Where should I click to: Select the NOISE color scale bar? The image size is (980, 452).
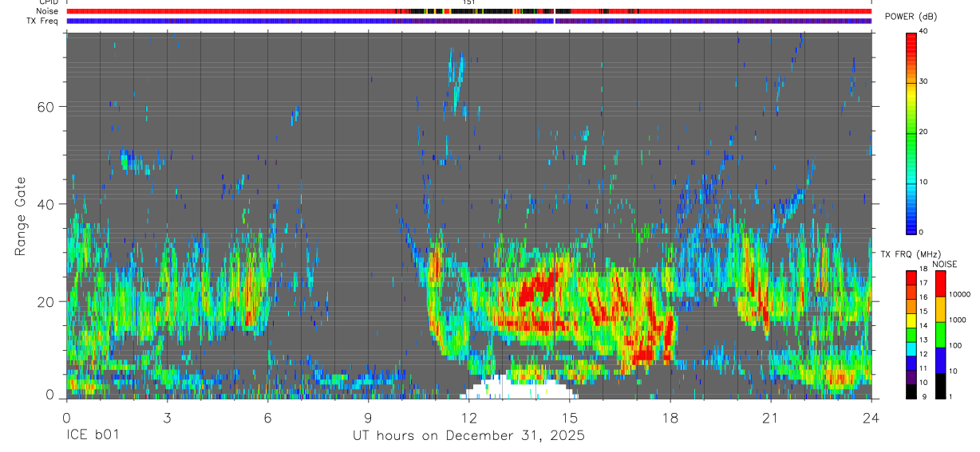(x=940, y=335)
